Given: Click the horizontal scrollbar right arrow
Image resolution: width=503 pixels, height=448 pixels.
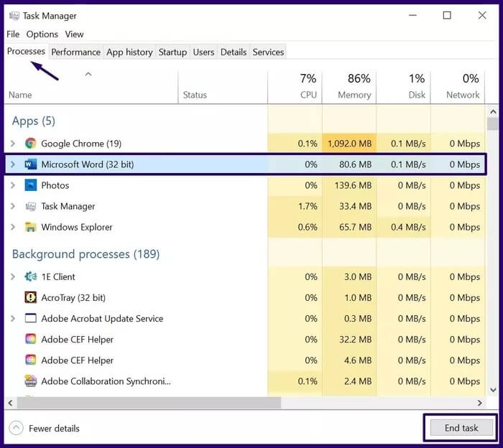Looking at the screenshot, I should coord(479,403).
